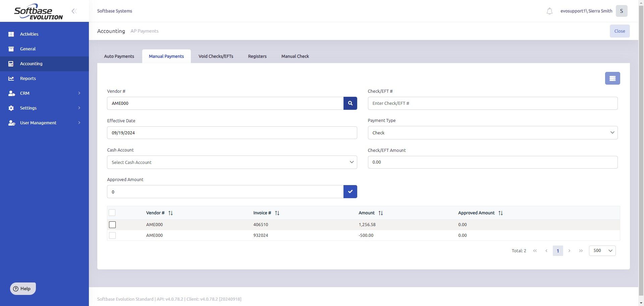Open the Help button
Image resolution: width=644 pixels, height=306 pixels.
[23, 289]
